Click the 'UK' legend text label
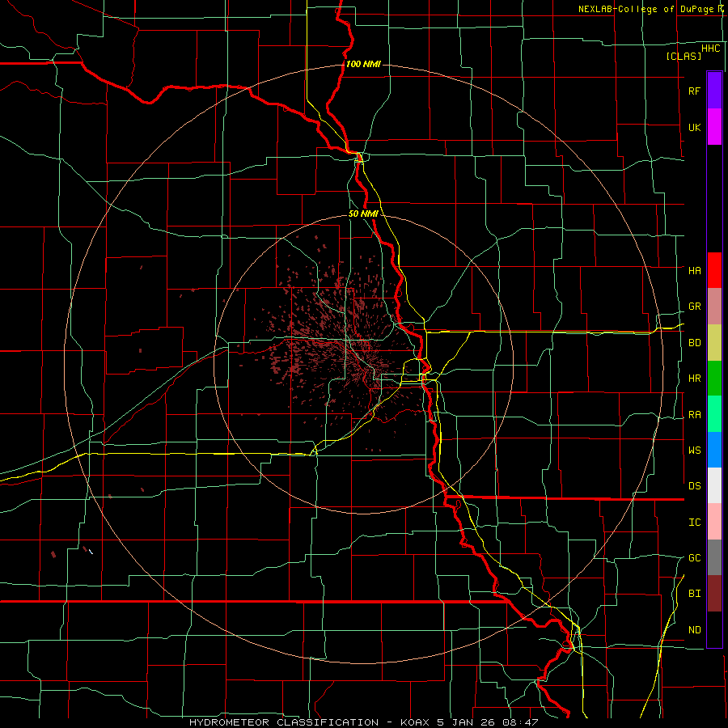Viewport: 728px width, 728px height. pyautogui.click(x=695, y=128)
